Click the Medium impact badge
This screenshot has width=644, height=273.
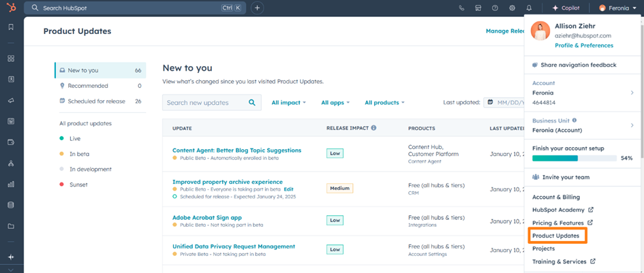339,189
